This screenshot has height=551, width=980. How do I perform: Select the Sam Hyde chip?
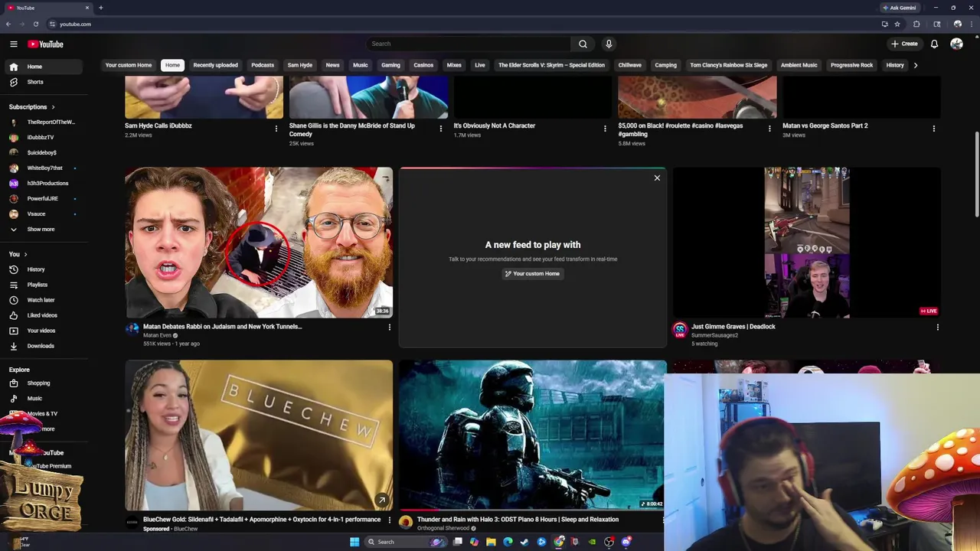(300, 65)
